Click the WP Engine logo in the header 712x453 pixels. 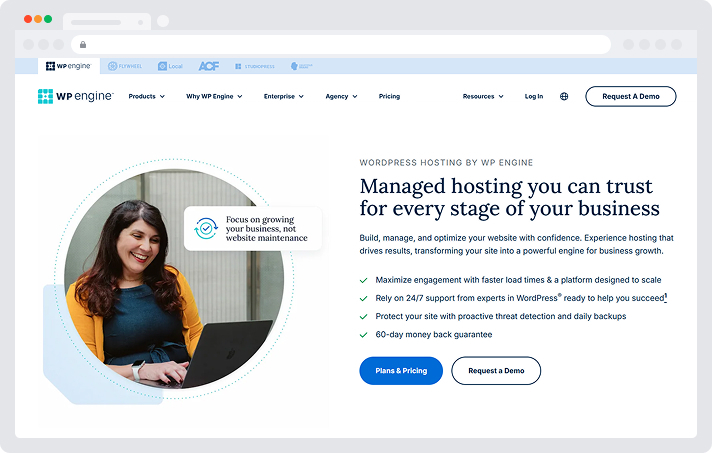point(75,96)
